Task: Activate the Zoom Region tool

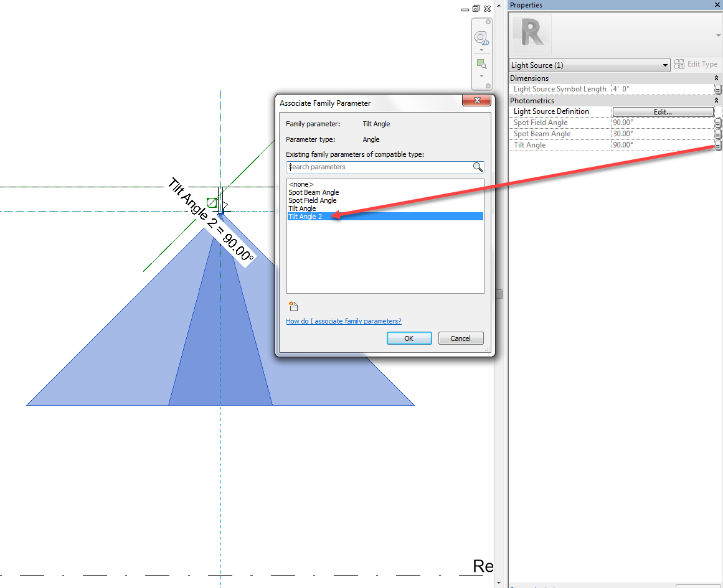Action: point(481,63)
